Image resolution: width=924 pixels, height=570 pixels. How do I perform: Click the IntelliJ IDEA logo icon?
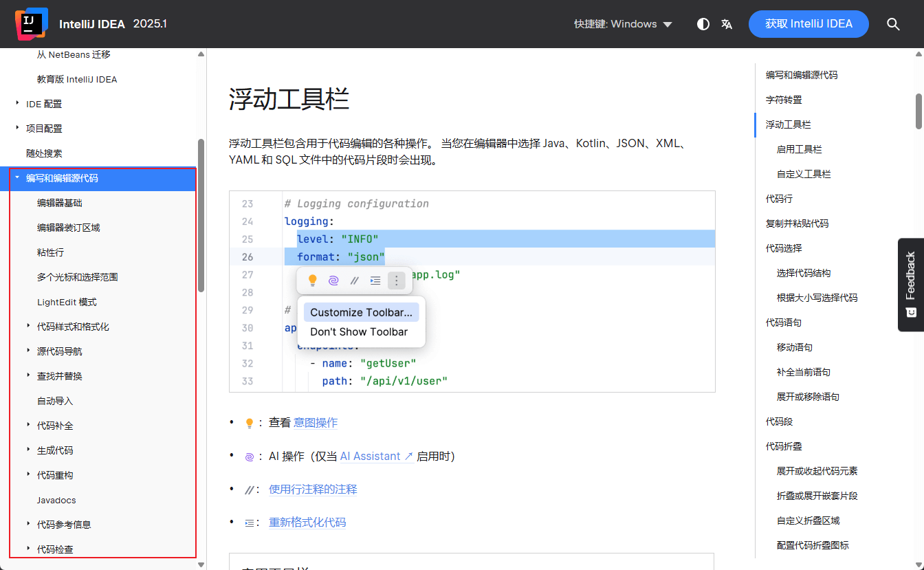tap(32, 23)
